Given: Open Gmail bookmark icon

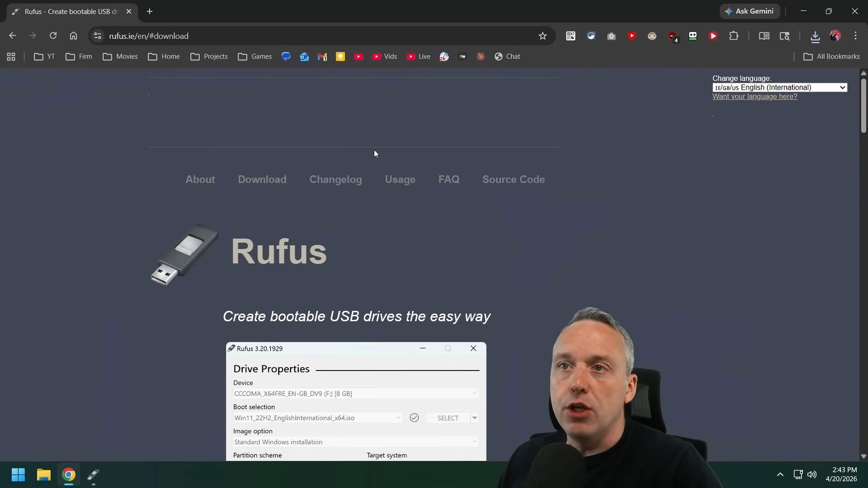Looking at the screenshot, I should click(322, 57).
